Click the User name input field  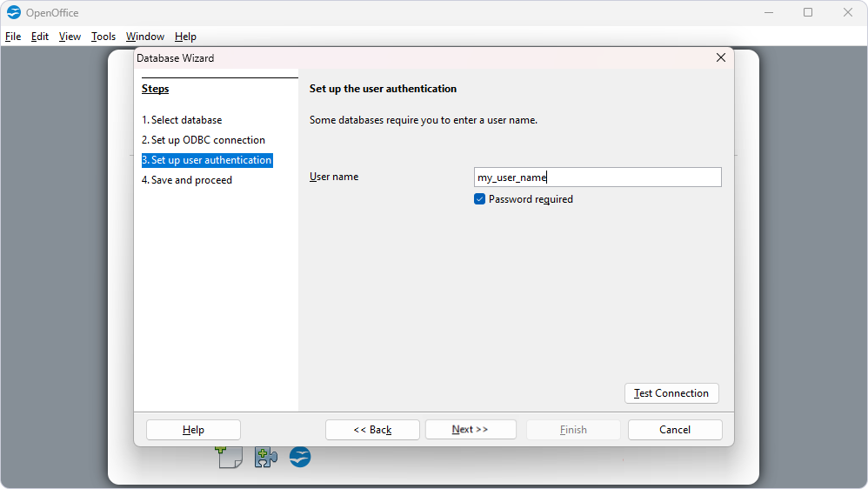[598, 178]
